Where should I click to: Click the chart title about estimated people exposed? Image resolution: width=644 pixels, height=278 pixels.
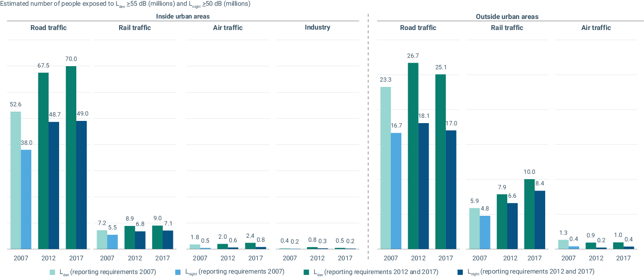tap(125, 4)
